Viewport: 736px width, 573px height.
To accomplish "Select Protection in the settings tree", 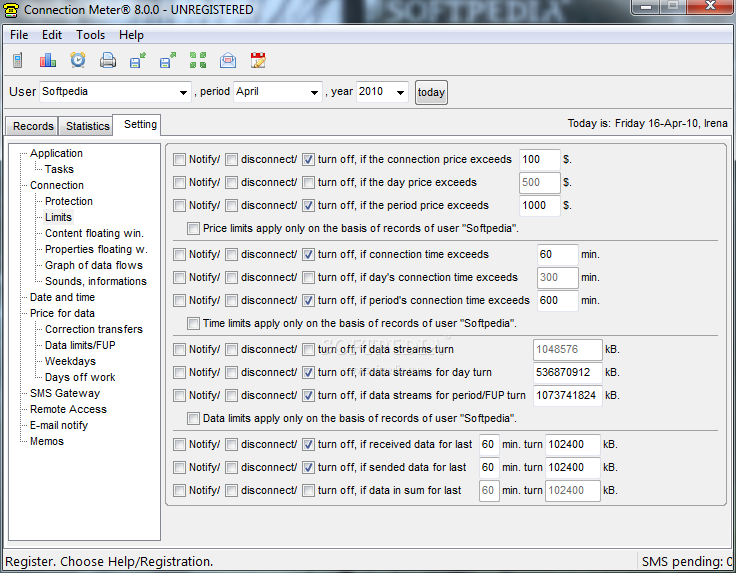I will point(69,201).
